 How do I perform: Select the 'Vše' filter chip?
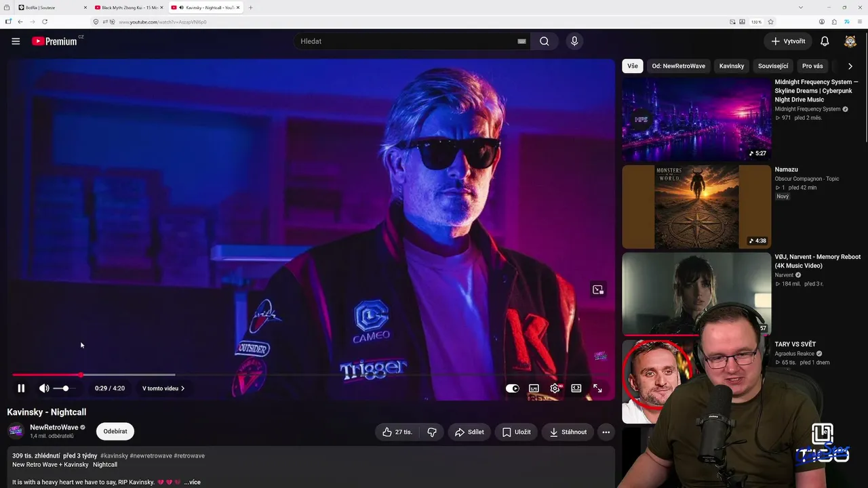click(x=633, y=66)
